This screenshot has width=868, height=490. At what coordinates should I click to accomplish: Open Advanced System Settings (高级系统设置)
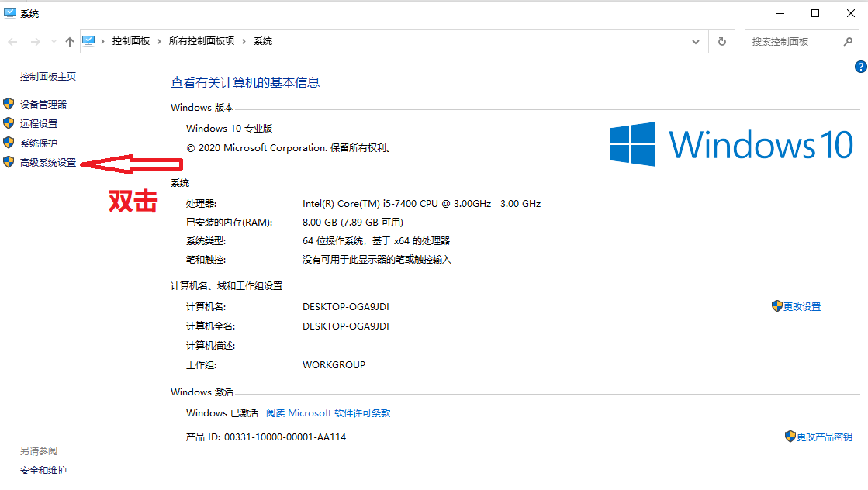tap(48, 163)
